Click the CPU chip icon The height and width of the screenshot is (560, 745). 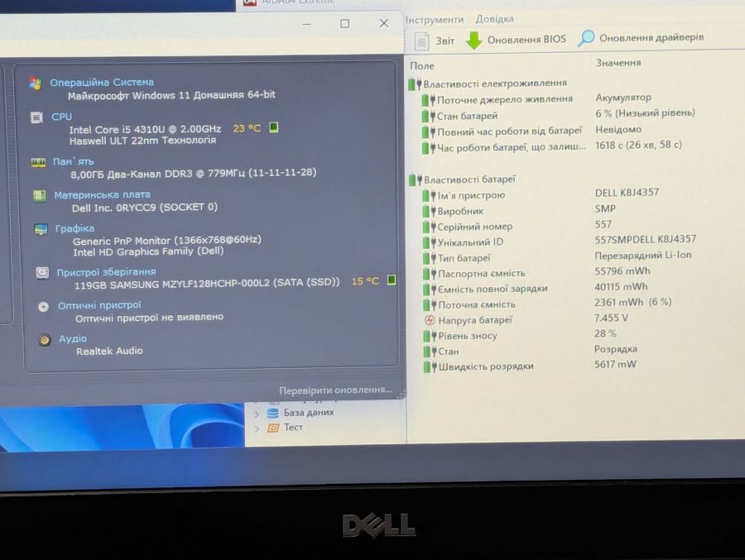[x=36, y=117]
